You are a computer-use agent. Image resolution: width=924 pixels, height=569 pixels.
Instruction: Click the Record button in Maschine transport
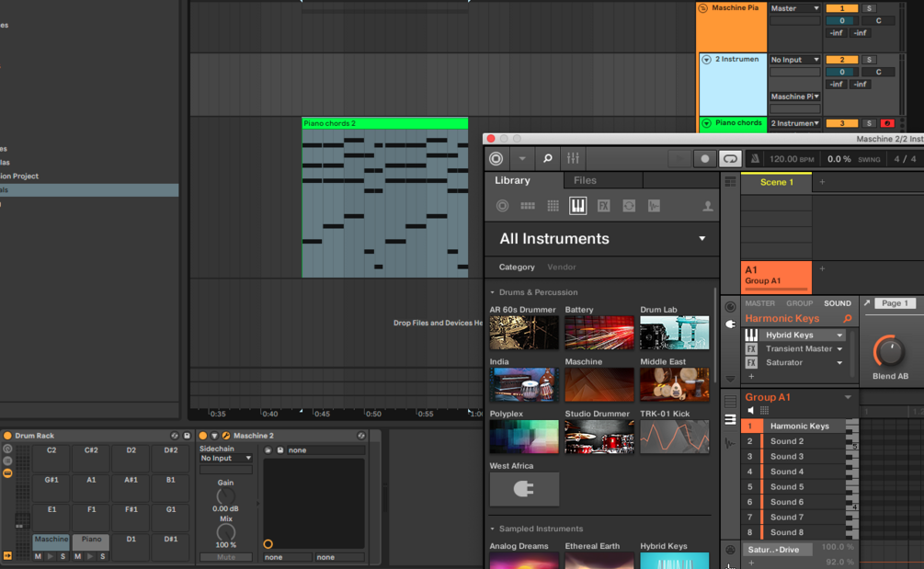[x=705, y=158]
